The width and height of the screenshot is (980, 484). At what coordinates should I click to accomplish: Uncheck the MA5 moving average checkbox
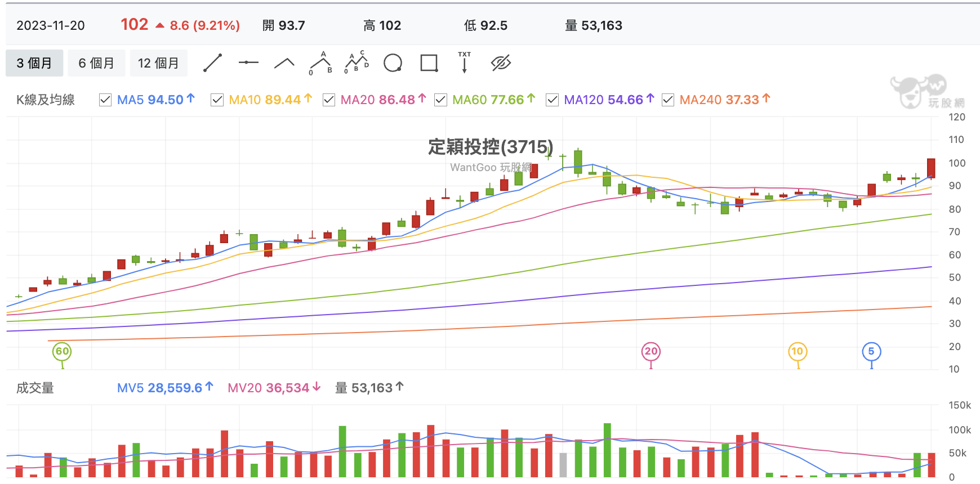pos(105,100)
